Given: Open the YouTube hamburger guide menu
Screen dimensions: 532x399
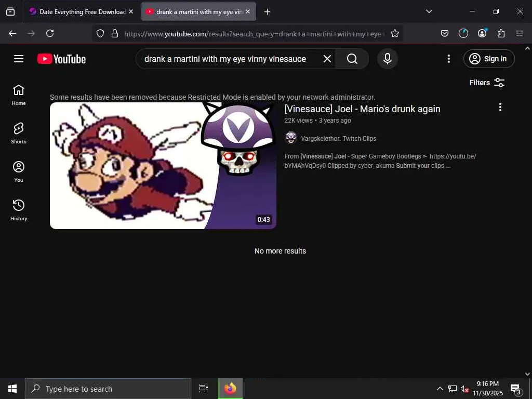Looking at the screenshot, I should (x=19, y=59).
